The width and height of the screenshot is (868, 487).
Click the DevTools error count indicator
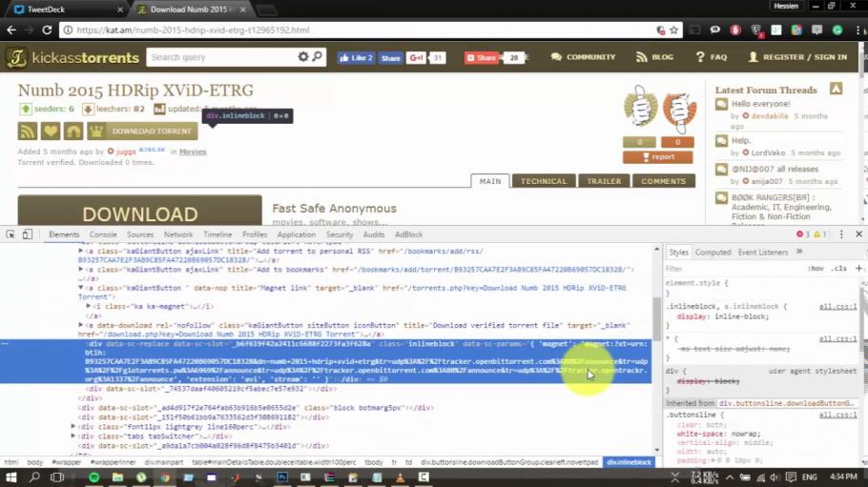coord(803,234)
